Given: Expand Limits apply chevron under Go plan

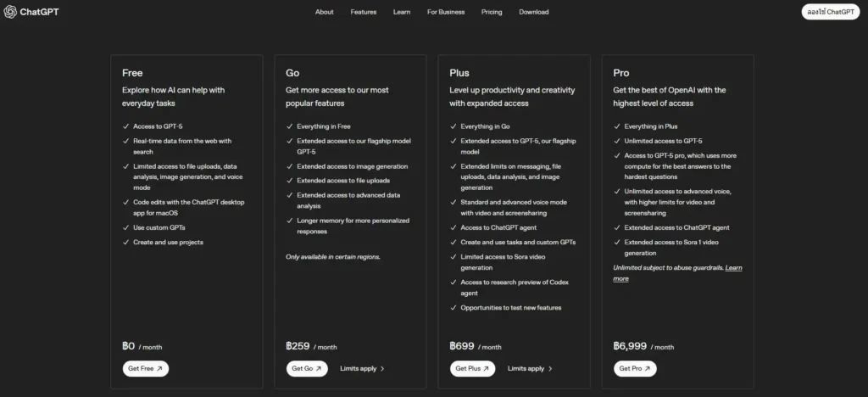Looking at the screenshot, I should coord(382,369).
